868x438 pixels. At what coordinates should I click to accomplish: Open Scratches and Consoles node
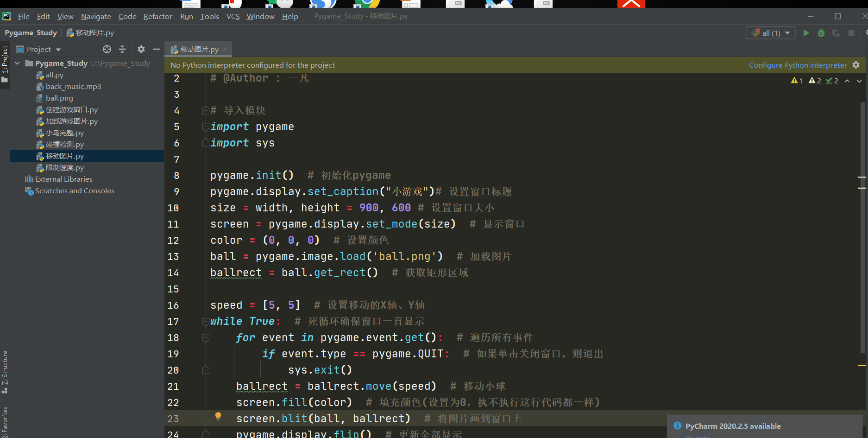(x=69, y=190)
